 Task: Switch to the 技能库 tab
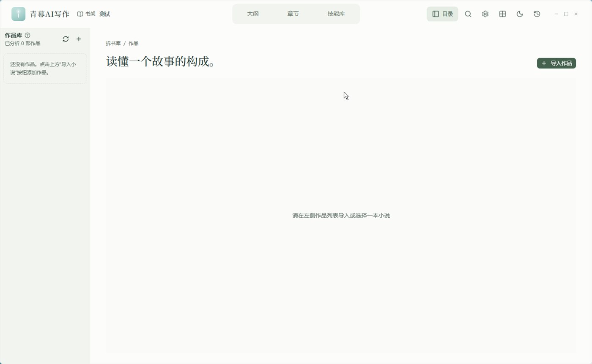pos(336,14)
